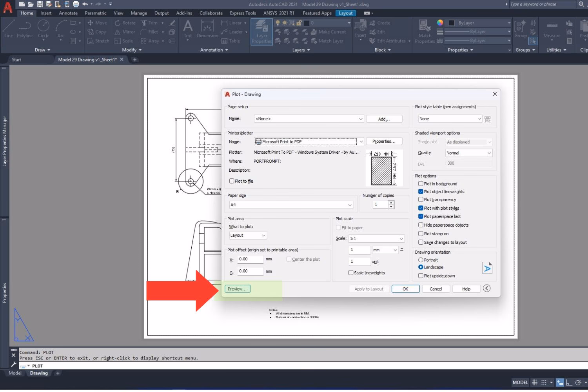Open Quality Normal dropdown
Screen dimensions: 588x392
point(469,153)
